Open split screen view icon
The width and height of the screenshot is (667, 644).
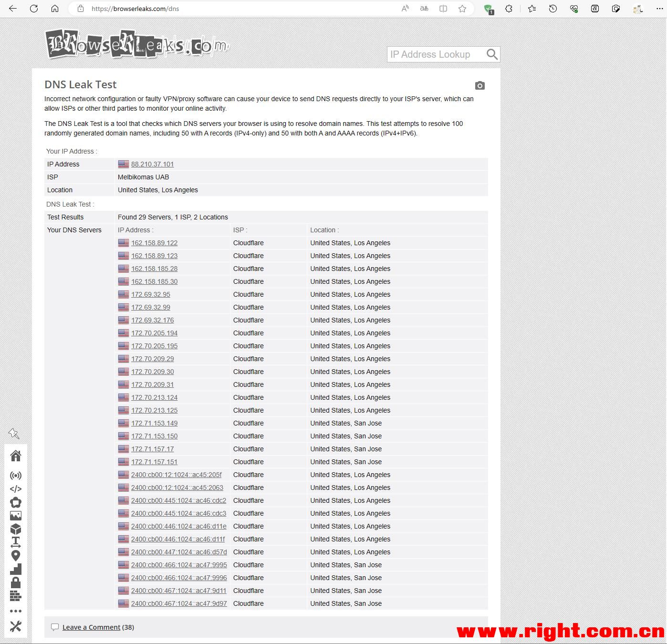click(x=443, y=9)
